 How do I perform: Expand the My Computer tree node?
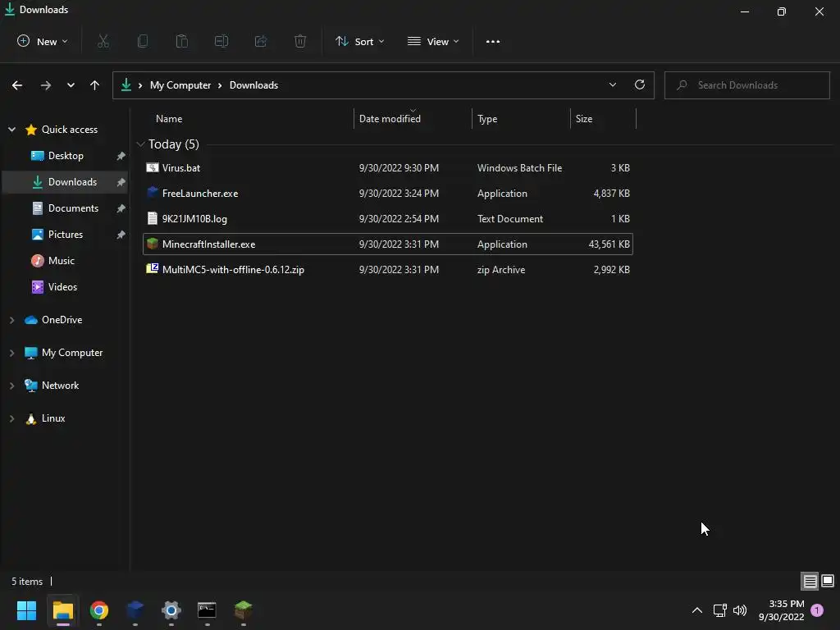pyautogui.click(x=11, y=353)
